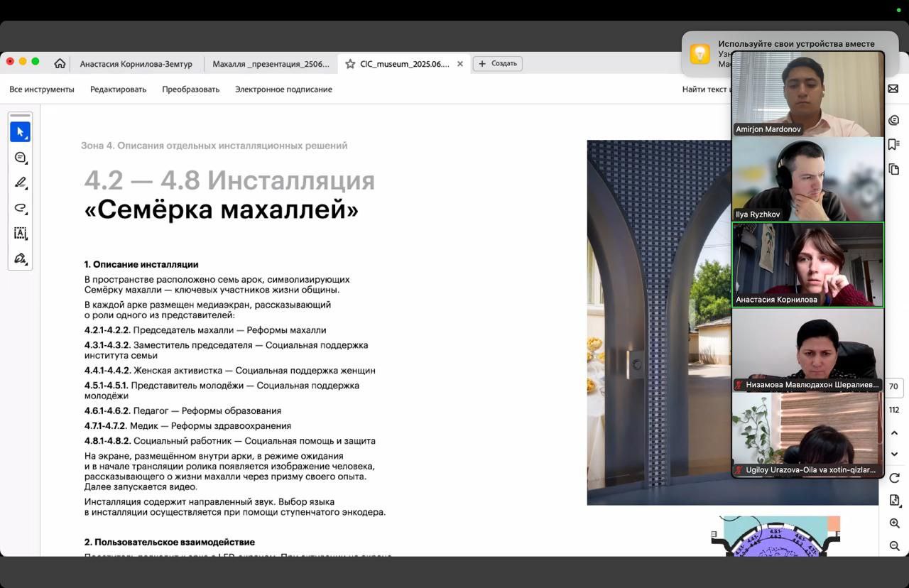Viewport: 909px width, 588px height.
Task: Select the freehand draw tool
Action: coord(20,208)
